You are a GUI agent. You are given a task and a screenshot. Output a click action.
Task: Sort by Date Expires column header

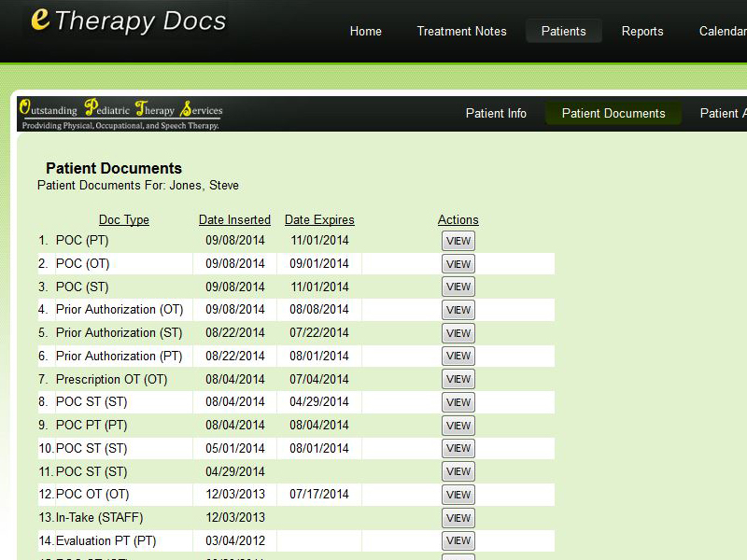[x=319, y=220]
